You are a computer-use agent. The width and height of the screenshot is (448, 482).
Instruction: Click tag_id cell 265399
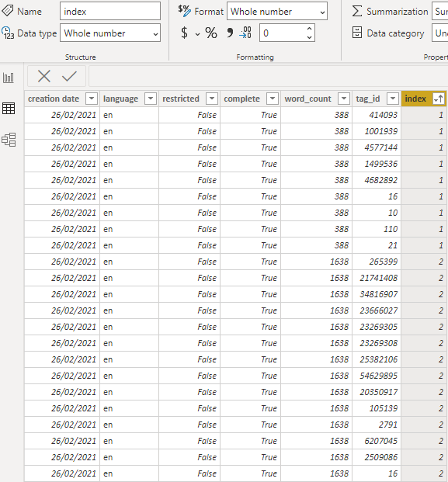377,262
